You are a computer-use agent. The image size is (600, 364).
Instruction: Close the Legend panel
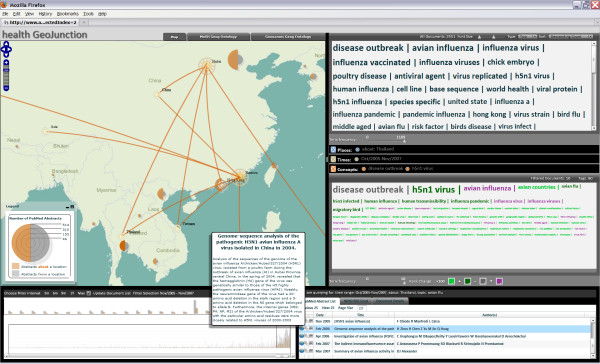pos(72,207)
